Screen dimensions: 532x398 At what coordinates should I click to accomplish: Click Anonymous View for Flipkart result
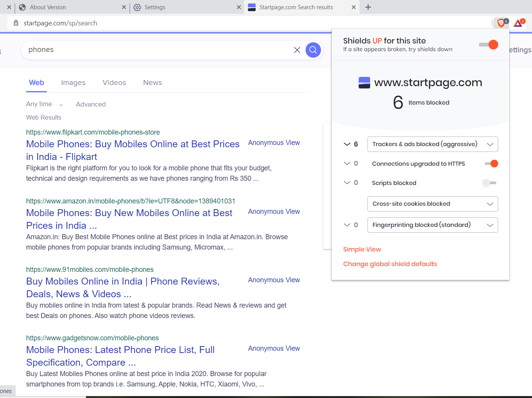pos(274,143)
